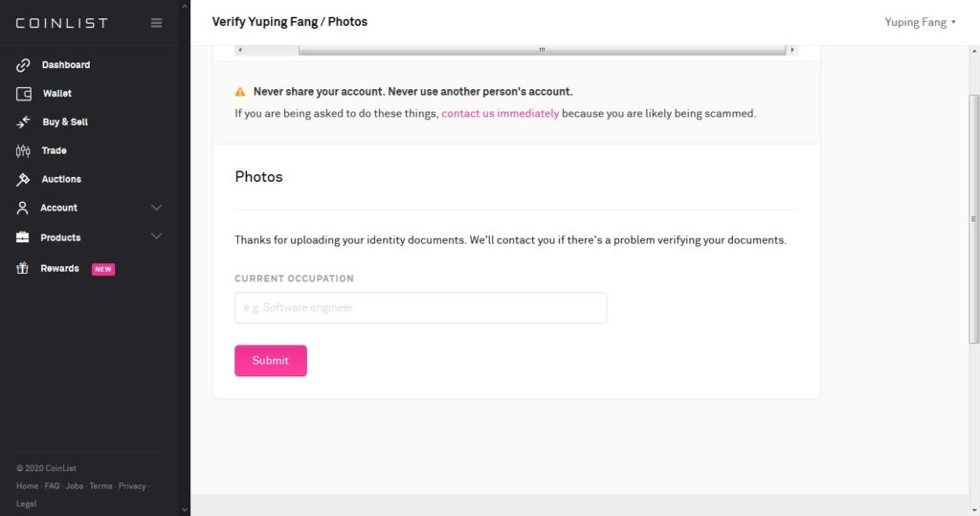
Task: Go to the Trade menu item
Action: click(54, 150)
